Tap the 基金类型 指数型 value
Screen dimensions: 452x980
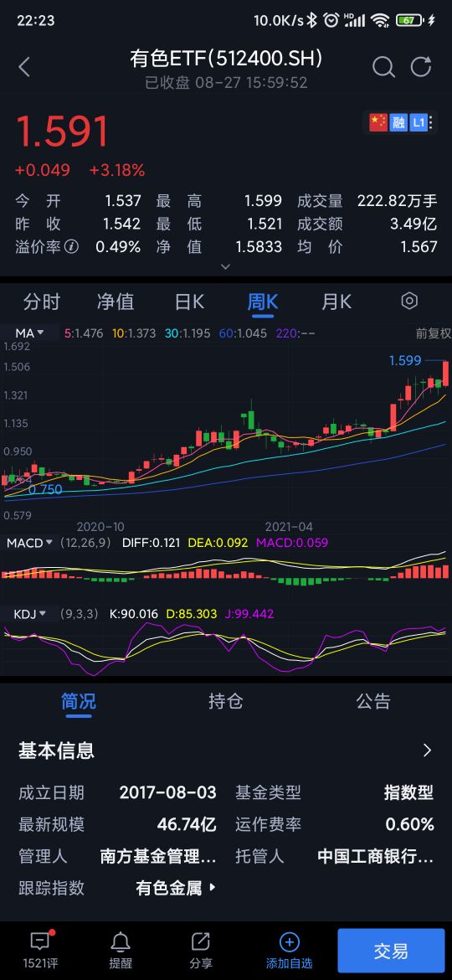(x=409, y=792)
